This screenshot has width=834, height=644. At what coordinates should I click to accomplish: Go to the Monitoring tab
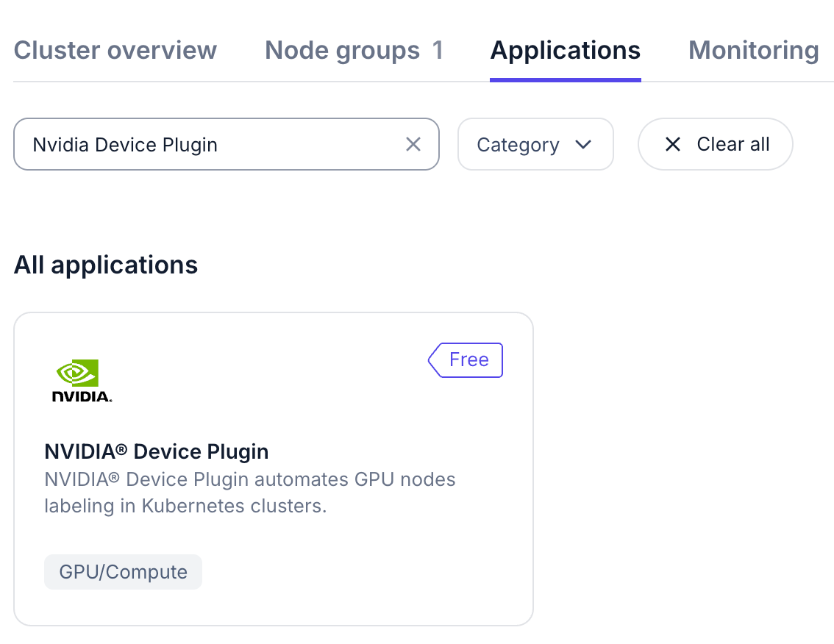coord(753,51)
